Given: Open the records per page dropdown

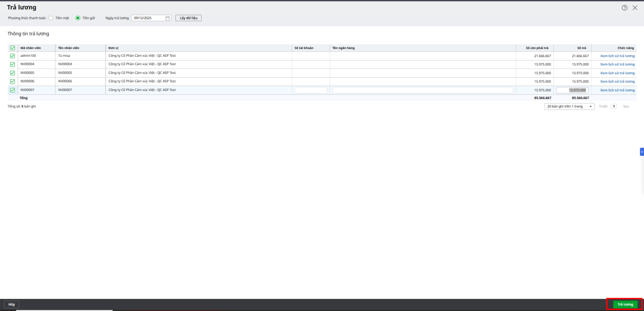Looking at the screenshot, I should [x=569, y=106].
